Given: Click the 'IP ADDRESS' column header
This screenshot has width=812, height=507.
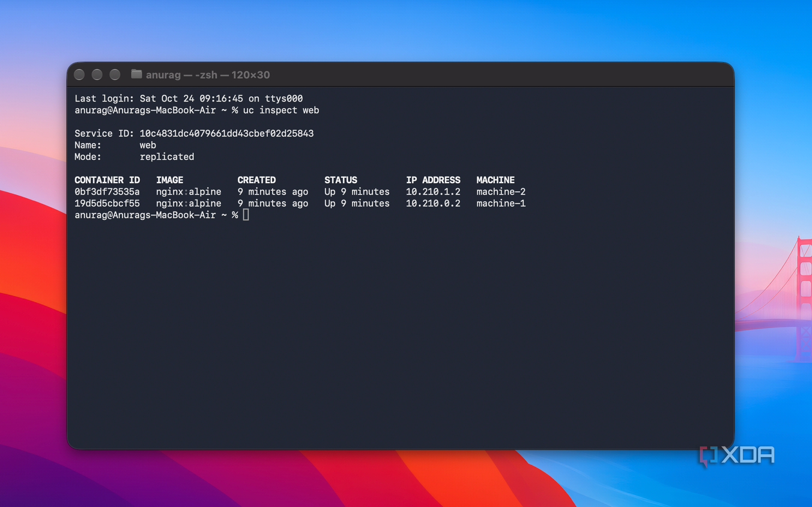Looking at the screenshot, I should coord(433,180).
